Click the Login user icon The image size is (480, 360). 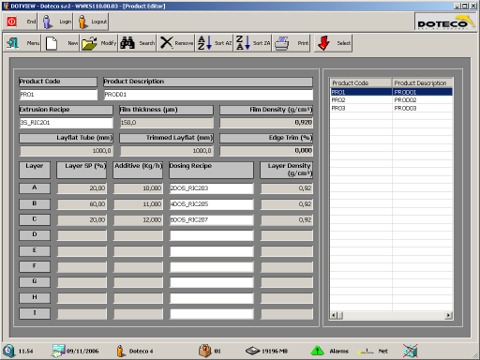tap(48, 22)
